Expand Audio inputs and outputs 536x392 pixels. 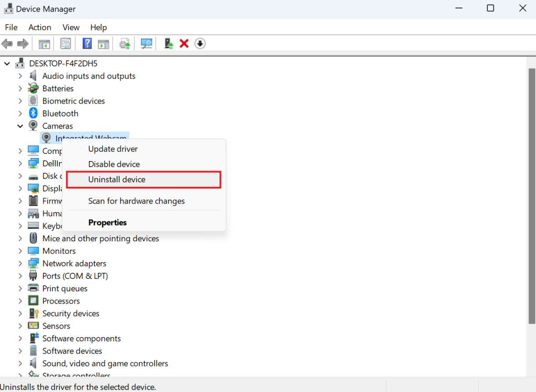tap(20, 76)
